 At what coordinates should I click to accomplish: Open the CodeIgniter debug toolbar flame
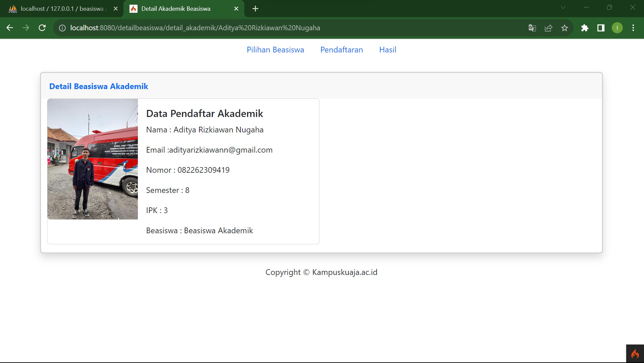pos(635,354)
